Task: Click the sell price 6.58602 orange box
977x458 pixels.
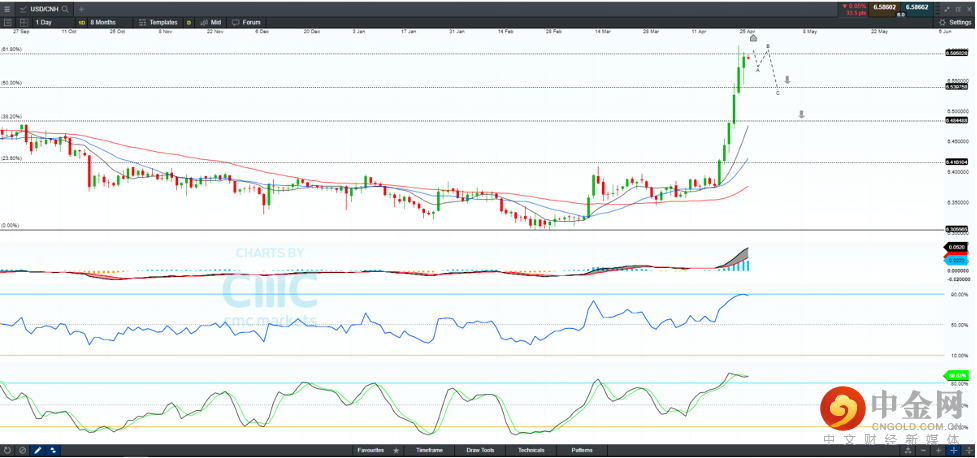Action: click(x=883, y=7)
